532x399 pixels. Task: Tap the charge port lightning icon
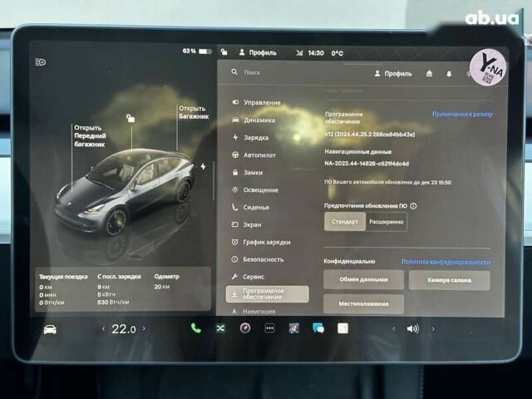click(x=203, y=166)
